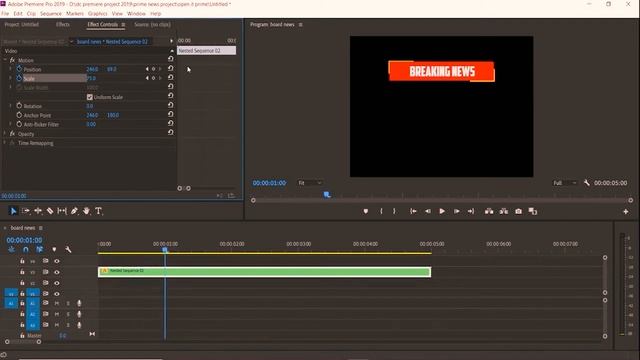Switch to Project: Untitled tab
The width and height of the screenshot is (640, 360).
[x=22, y=24]
